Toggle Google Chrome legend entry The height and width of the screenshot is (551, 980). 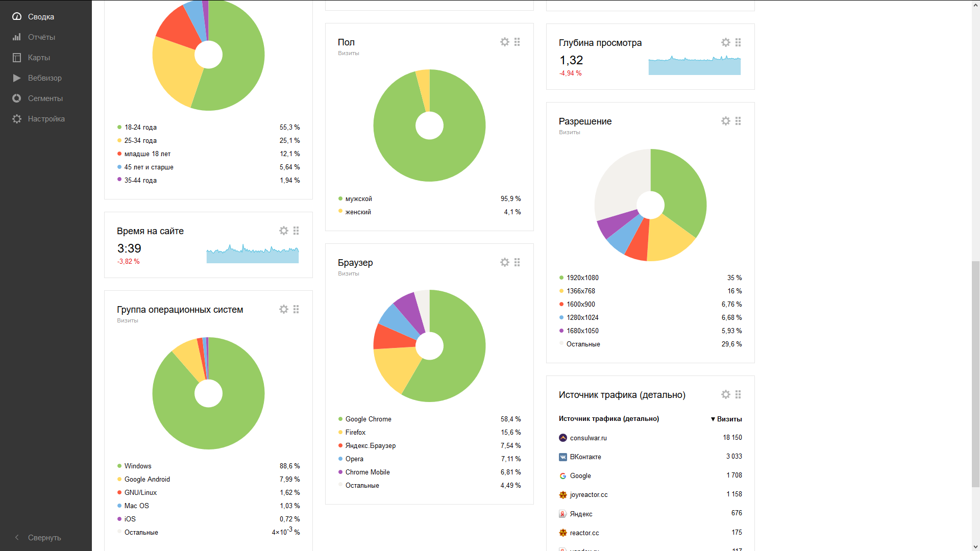[x=368, y=419]
